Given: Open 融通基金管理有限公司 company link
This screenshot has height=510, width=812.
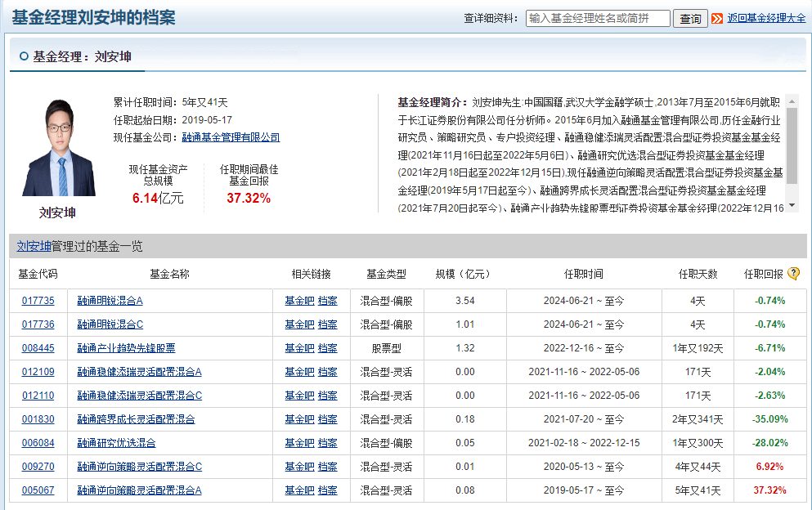Looking at the screenshot, I should click(231, 137).
